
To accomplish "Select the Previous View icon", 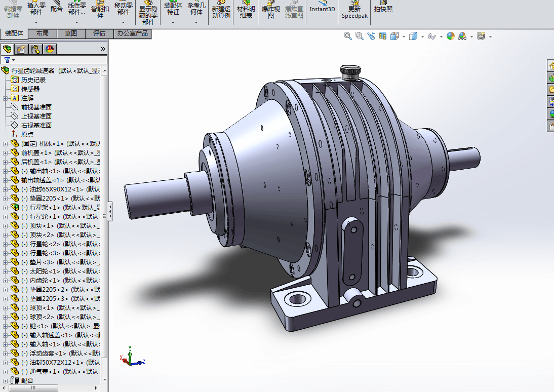I will coord(371,36).
